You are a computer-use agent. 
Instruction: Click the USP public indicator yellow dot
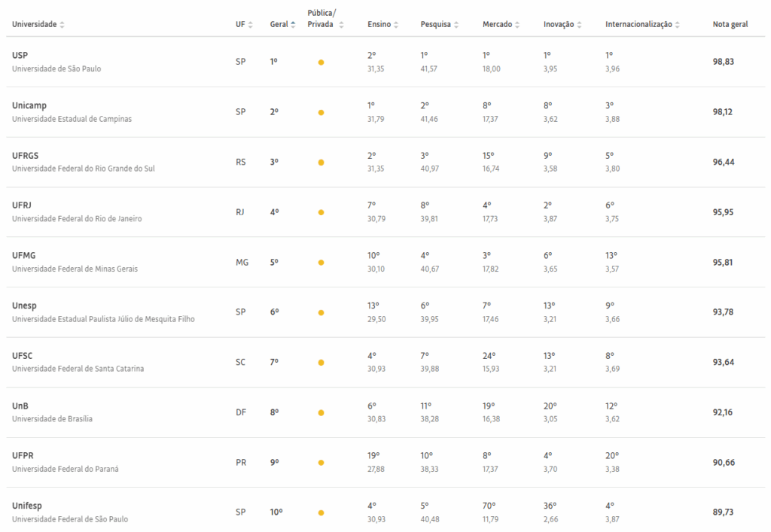tap(321, 62)
